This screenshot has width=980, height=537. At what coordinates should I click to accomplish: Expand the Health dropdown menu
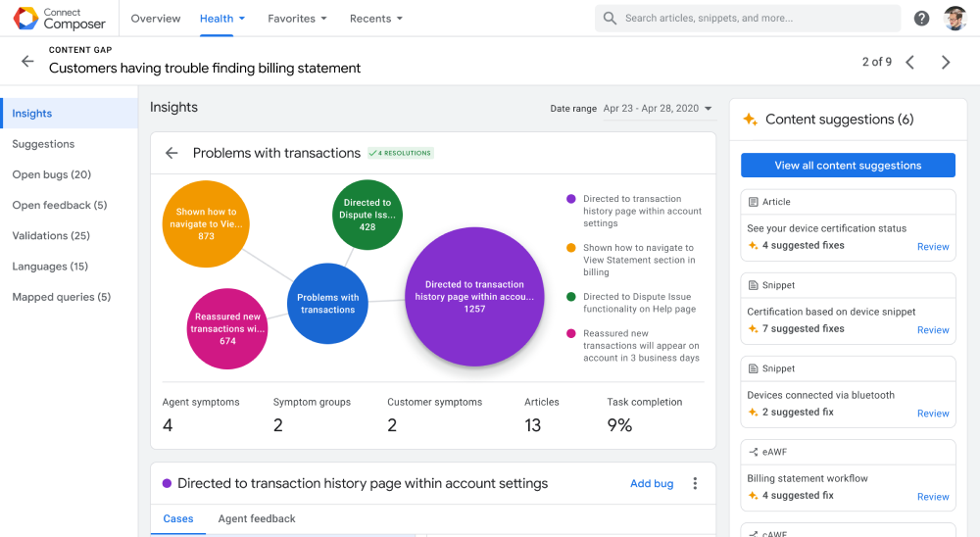tap(222, 19)
